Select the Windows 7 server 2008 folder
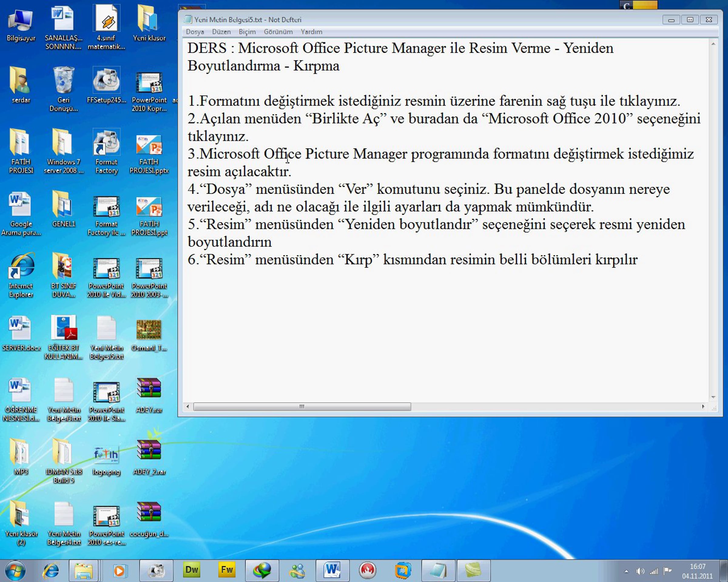Image resolution: width=728 pixels, height=582 pixels. 63,151
